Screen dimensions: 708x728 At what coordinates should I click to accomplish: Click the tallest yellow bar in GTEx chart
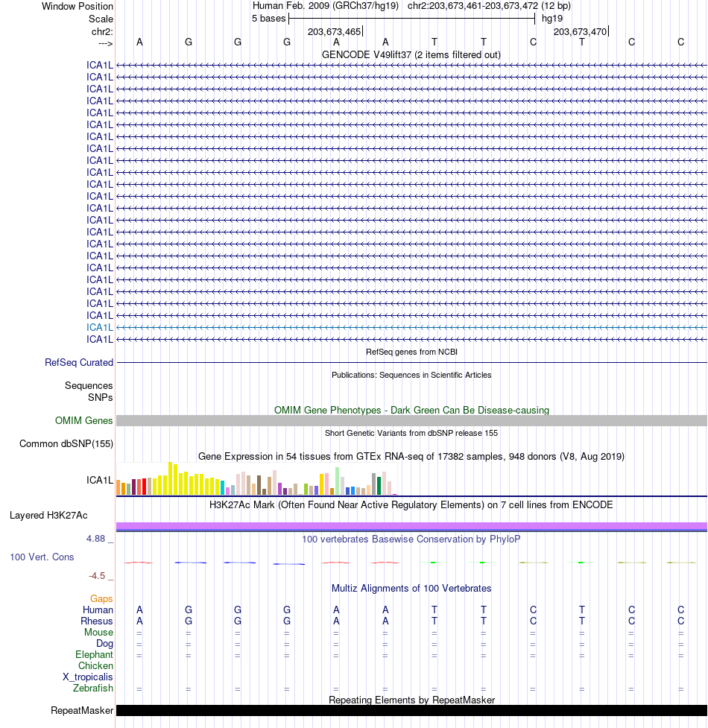point(171,478)
